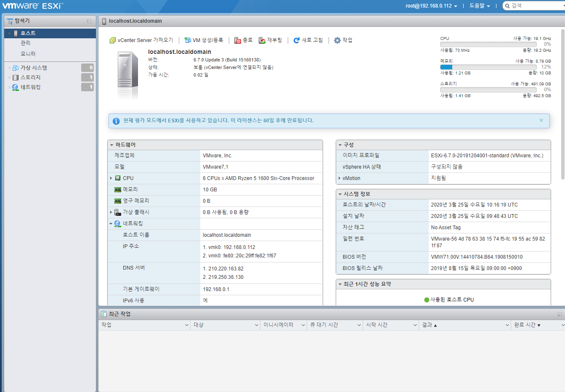This screenshot has width=565, height=392.
Task: Select 관리 under host
Action: coord(26,43)
